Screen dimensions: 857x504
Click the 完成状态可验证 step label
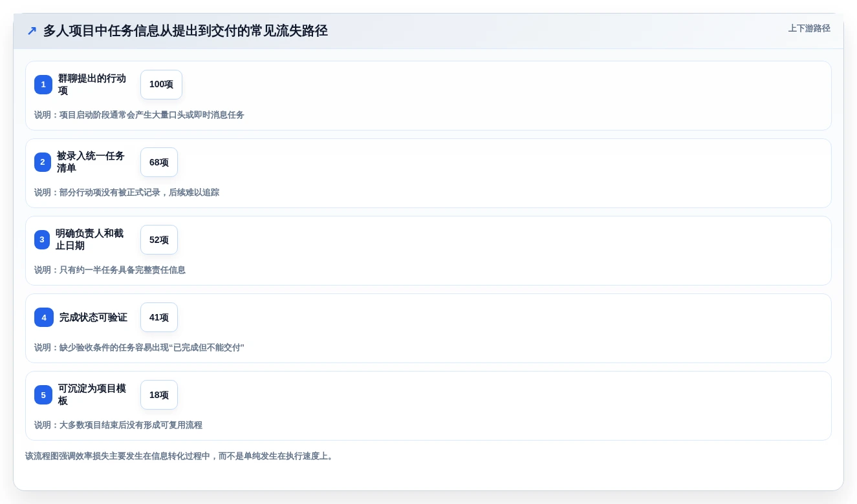[x=93, y=317]
